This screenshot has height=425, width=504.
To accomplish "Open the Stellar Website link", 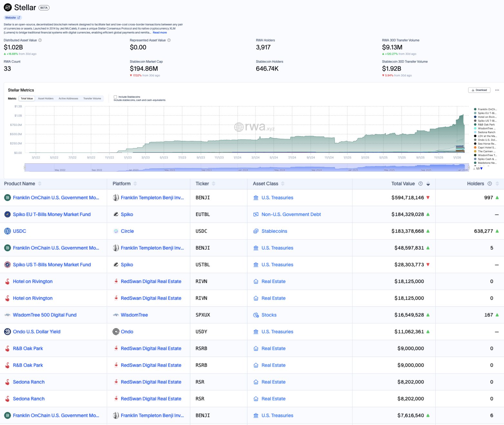I will pyautogui.click(x=13, y=18).
